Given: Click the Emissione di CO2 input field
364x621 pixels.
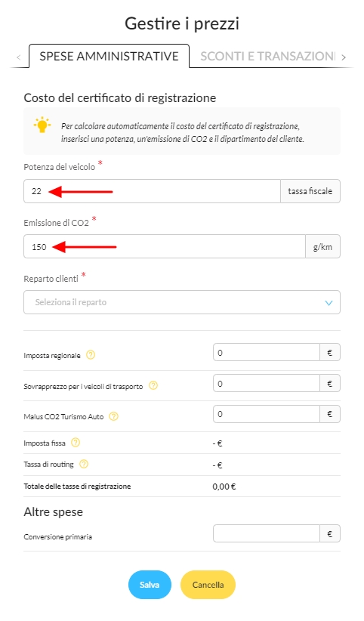Looking at the screenshot, I should tap(165, 246).
